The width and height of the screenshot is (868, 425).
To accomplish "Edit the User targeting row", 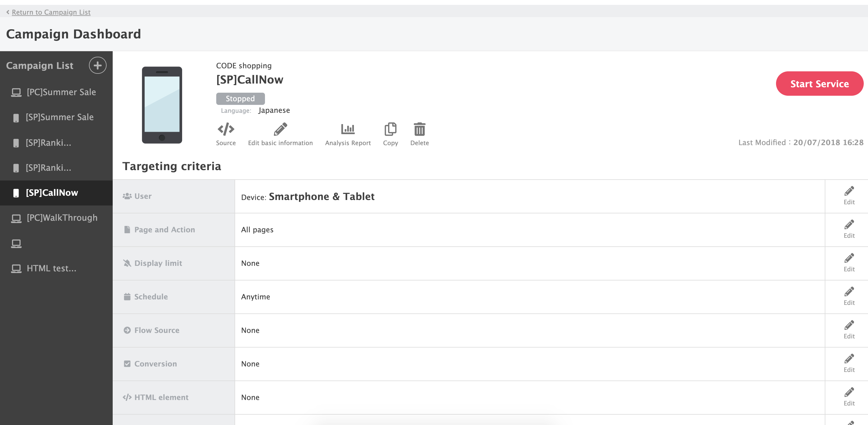I will click(x=849, y=196).
